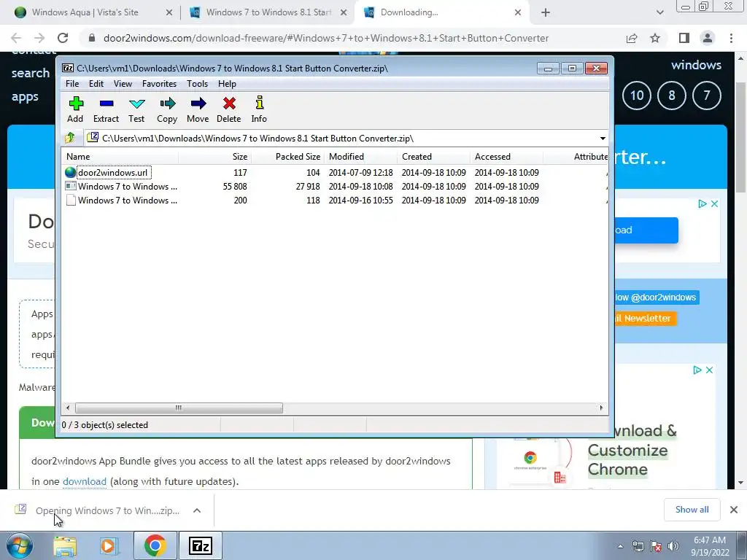This screenshot has height=560, width=747.
Task: Select the door2windows.url file
Action: [x=113, y=172]
